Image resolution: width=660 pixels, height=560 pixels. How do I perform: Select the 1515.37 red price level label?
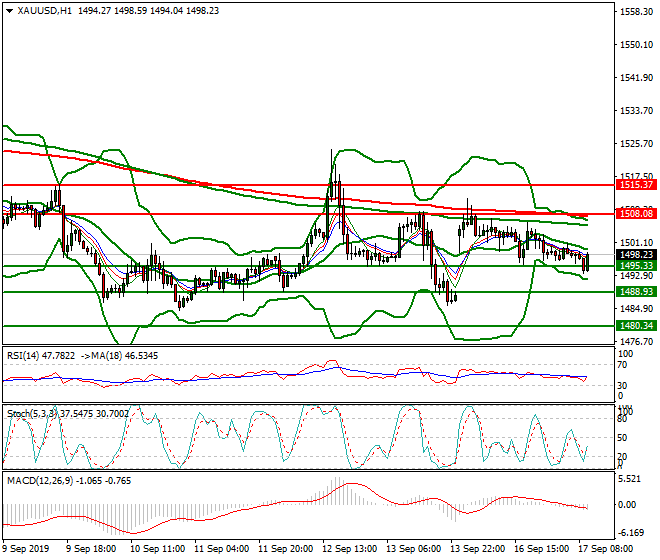point(636,184)
